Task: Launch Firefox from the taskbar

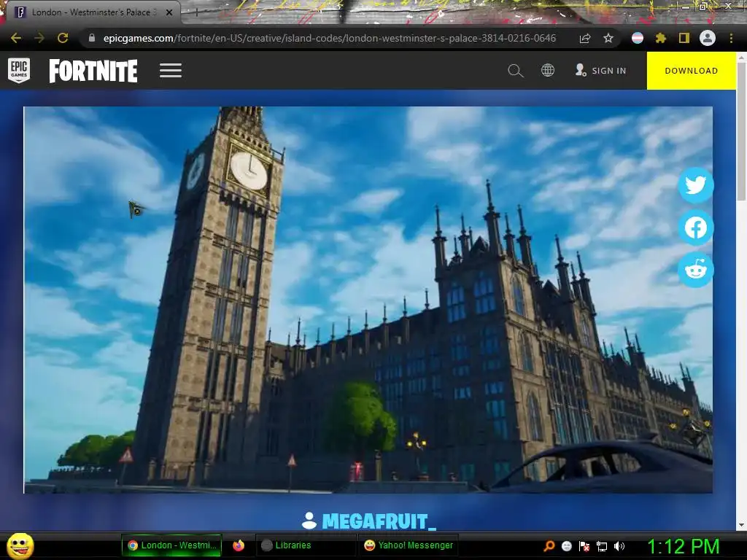Action: 239,545
